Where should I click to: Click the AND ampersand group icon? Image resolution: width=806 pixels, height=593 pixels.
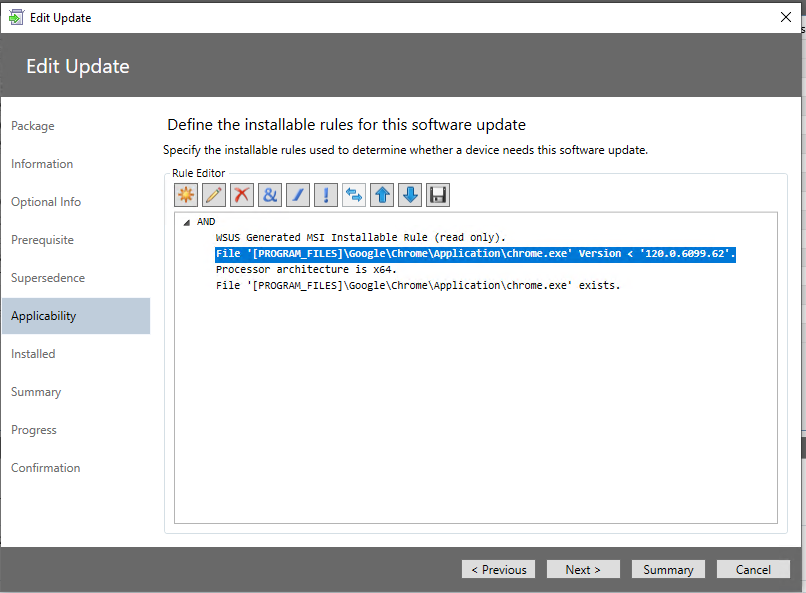(x=270, y=195)
